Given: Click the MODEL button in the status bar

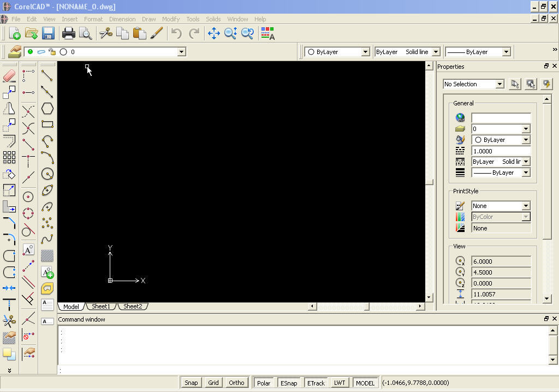Looking at the screenshot, I should [x=365, y=382].
